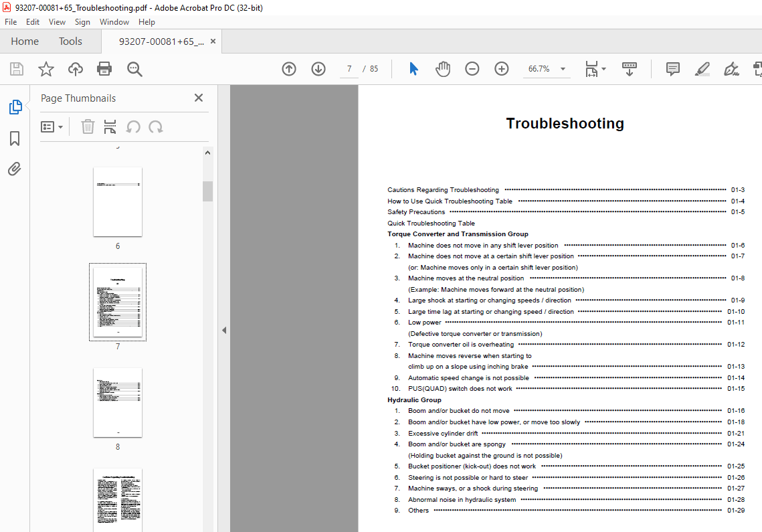Image resolution: width=762 pixels, height=532 pixels.
Task: Open the Attachments panel
Action: (x=14, y=169)
